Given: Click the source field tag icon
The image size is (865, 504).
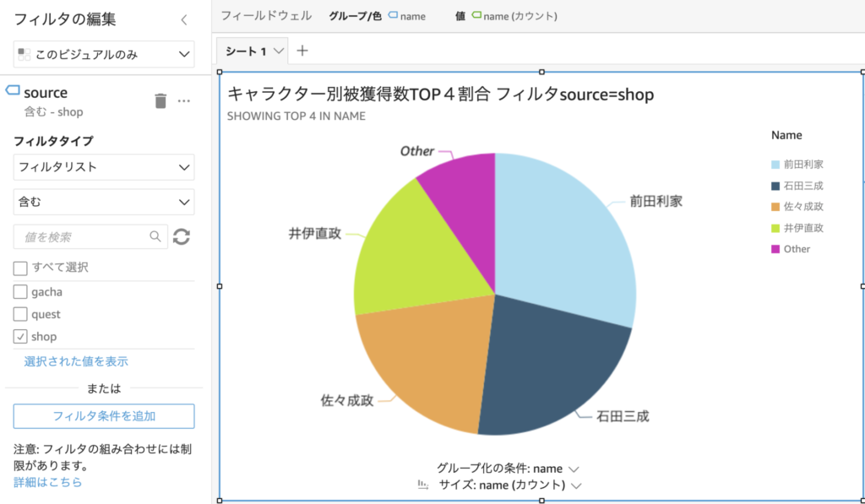Looking at the screenshot, I should 13,90.
